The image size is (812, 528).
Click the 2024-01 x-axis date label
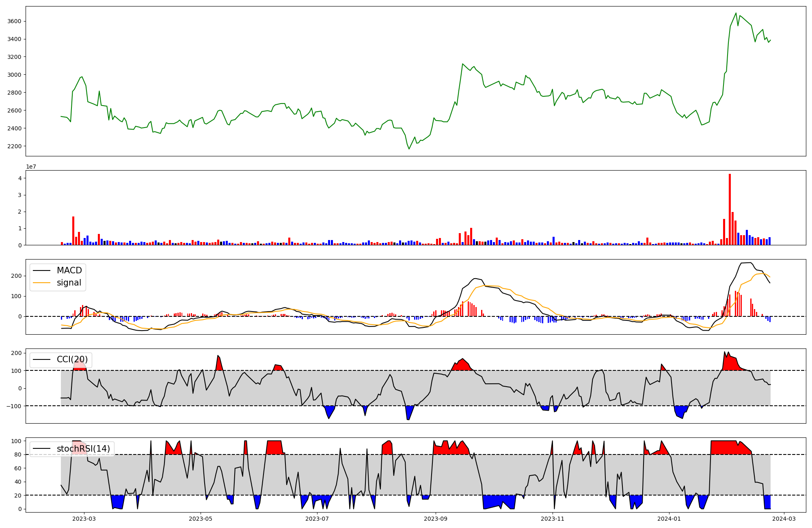click(x=669, y=519)
